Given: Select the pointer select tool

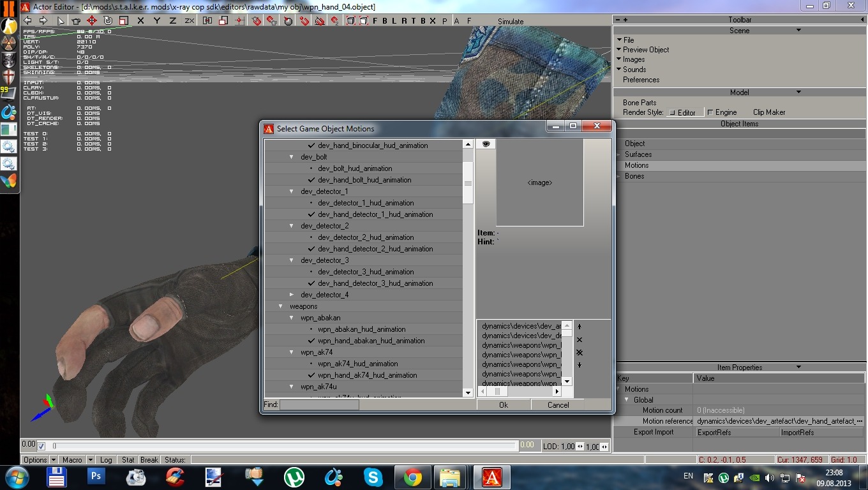Looking at the screenshot, I should coord(60,20).
